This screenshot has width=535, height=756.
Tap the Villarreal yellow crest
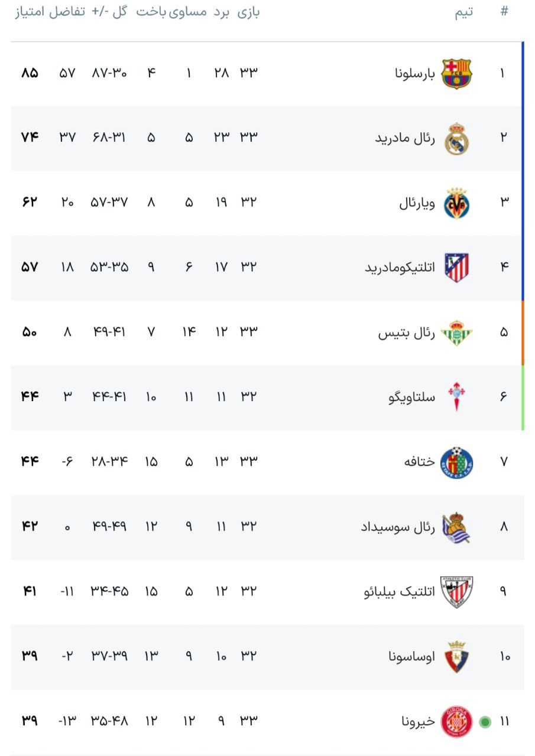[x=457, y=203]
